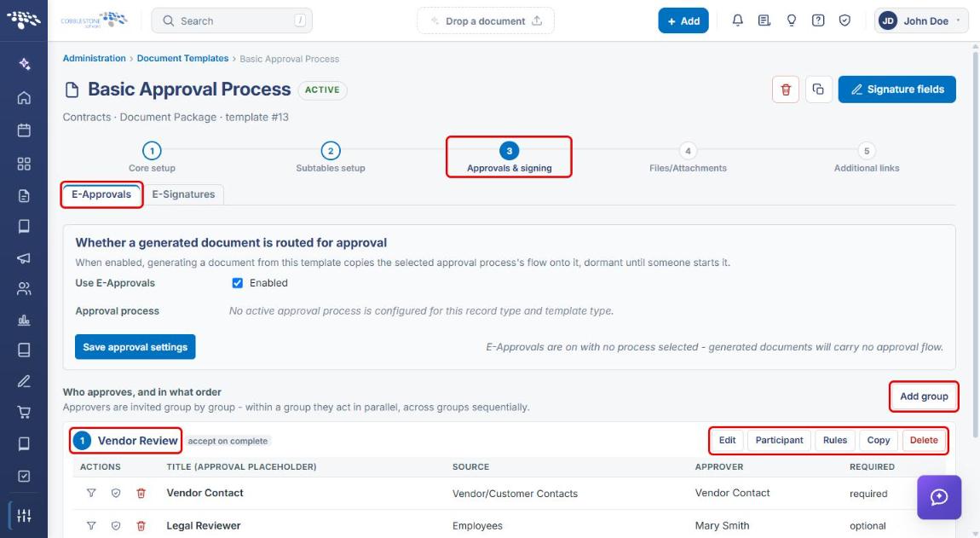Click the 'accept on complete' tag
The image size is (980, 538).
pyautogui.click(x=228, y=441)
